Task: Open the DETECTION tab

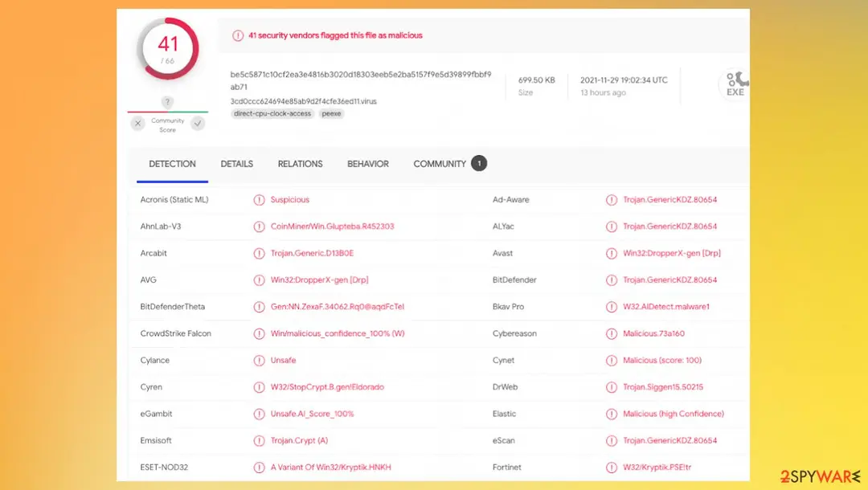Action: [x=172, y=164]
